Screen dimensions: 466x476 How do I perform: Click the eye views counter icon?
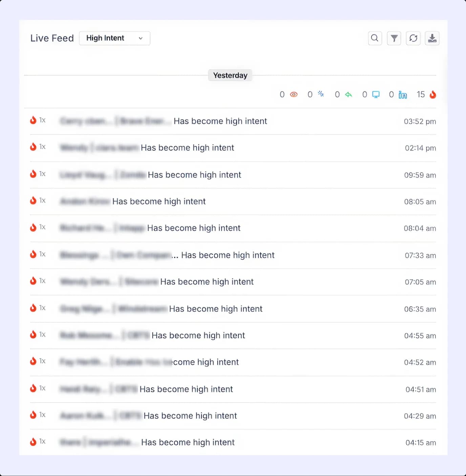click(294, 95)
